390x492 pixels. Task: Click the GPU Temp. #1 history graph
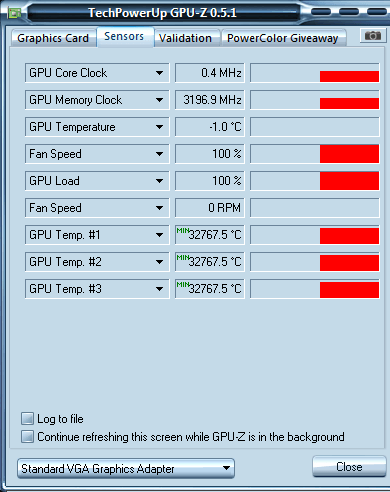315,235
